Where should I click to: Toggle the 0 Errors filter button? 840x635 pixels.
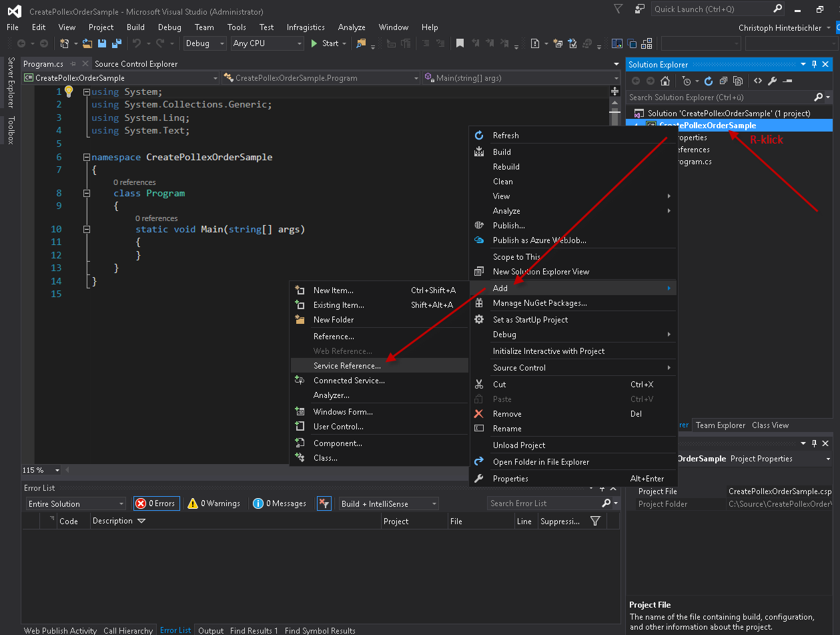coord(156,503)
